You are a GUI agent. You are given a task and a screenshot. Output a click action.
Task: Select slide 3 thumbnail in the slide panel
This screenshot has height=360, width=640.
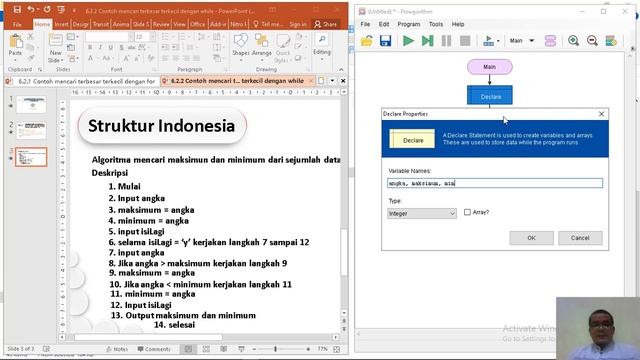(31, 157)
